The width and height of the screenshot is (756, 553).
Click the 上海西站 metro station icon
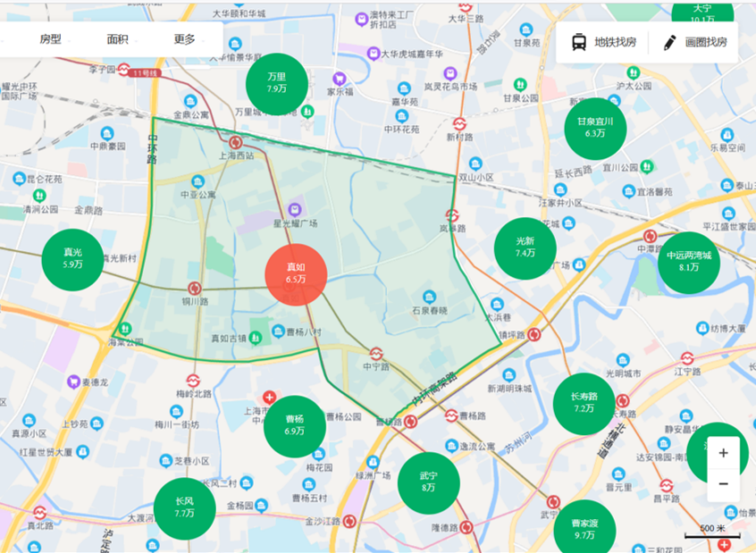236,142
